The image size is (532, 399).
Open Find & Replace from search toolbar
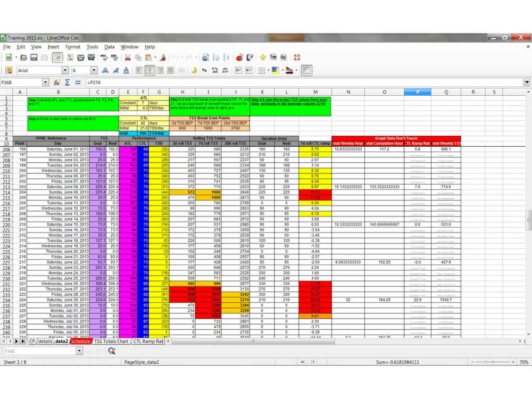point(112,351)
